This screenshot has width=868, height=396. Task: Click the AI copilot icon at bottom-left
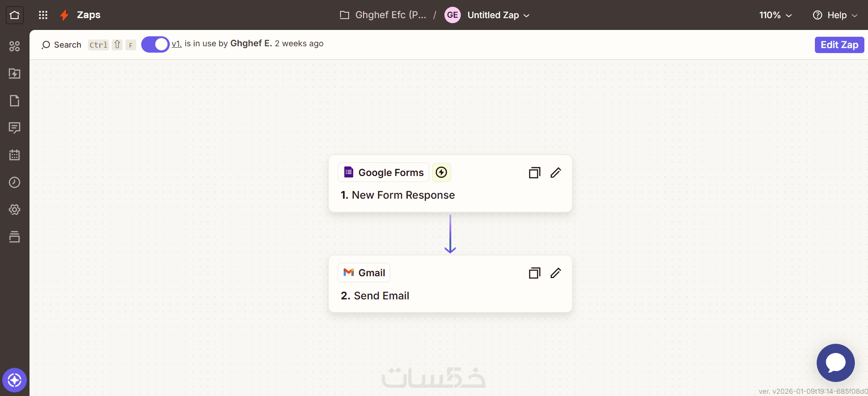[x=15, y=380]
